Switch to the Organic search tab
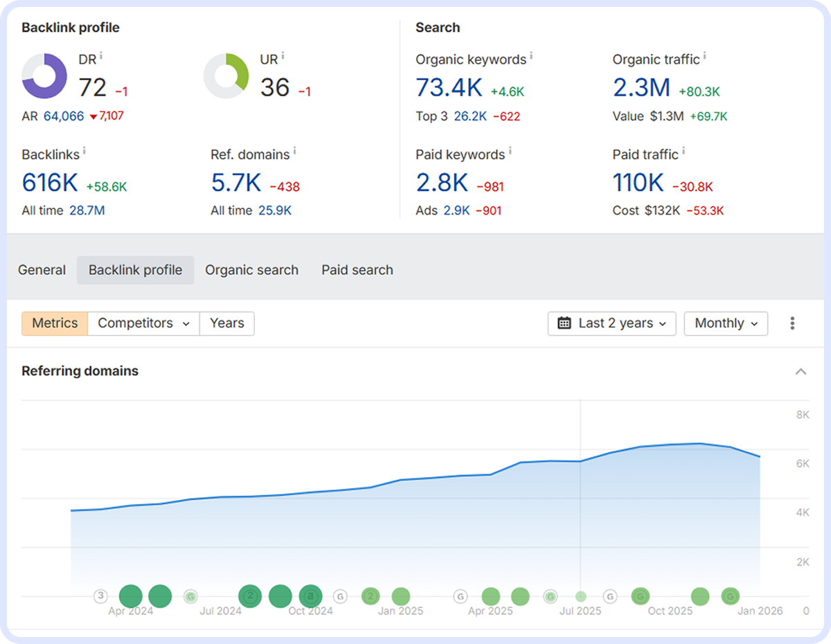Image resolution: width=831 pixels, height=644 pixels. [251, 270]
